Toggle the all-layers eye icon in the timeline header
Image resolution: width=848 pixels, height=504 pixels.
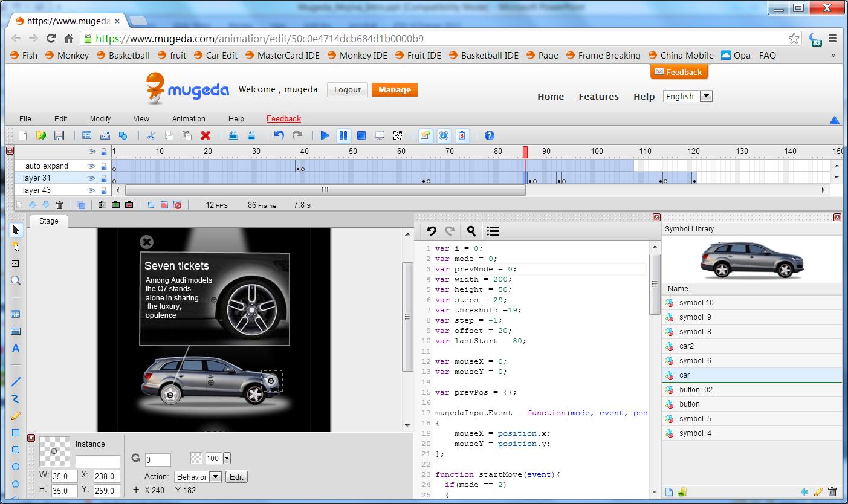[x=91, y=152]
